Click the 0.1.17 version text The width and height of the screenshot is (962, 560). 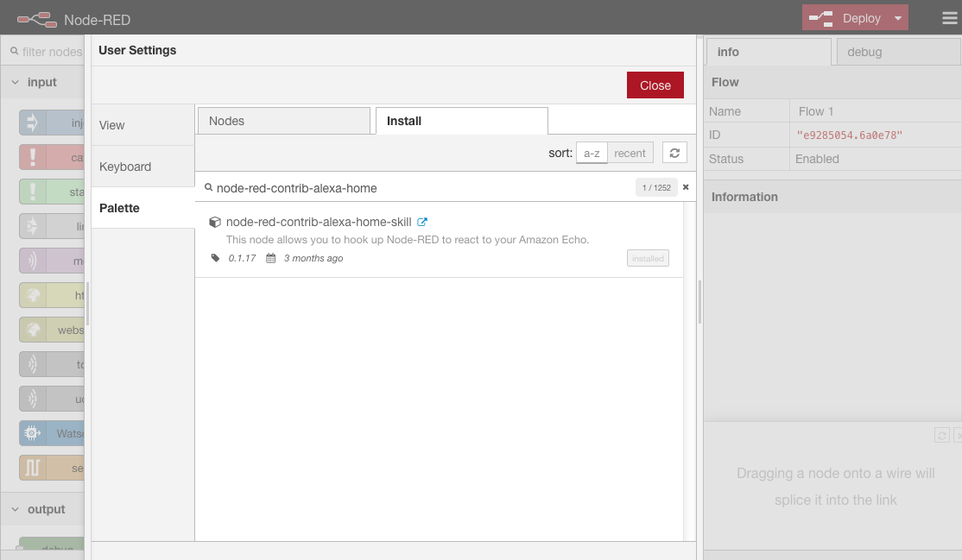pyautogui.click(x=243, y=258)
